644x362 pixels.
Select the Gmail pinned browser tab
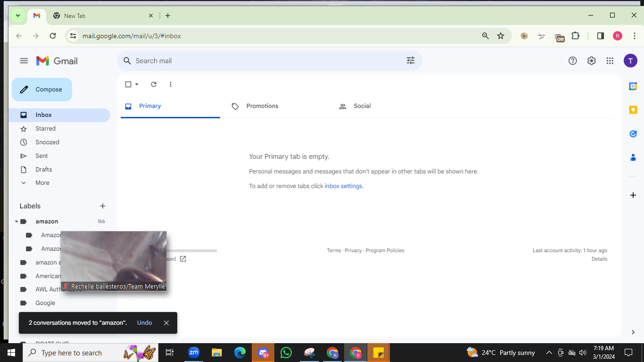point(37,16)
